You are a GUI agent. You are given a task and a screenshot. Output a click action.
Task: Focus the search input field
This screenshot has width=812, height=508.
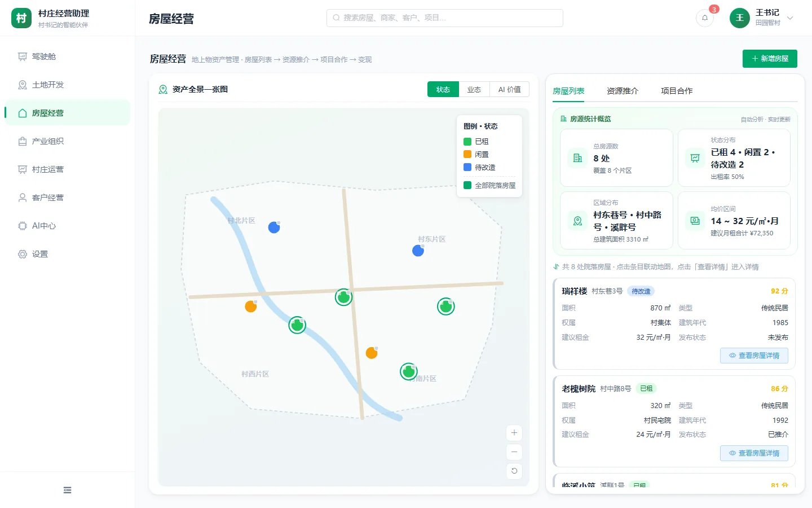pyautogui.click(x=445, y=18)
